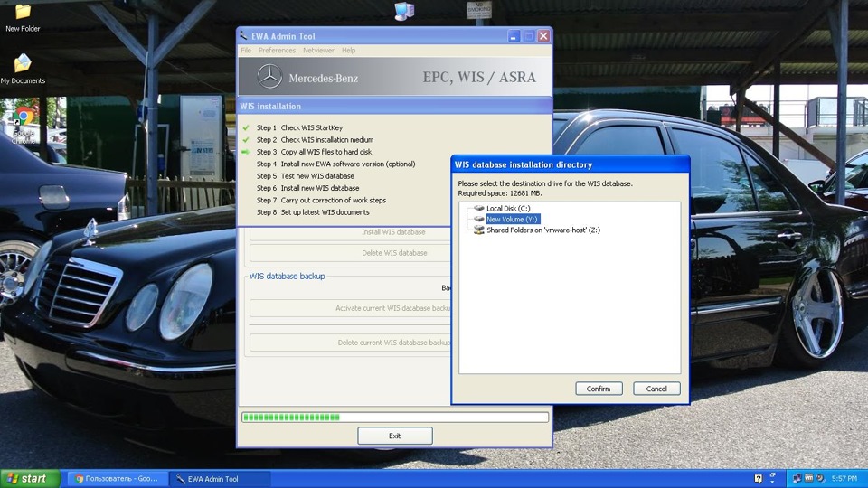Confirm the selected destination drive
The width and height of the screenshot is (868, 488).
point(599,389)
